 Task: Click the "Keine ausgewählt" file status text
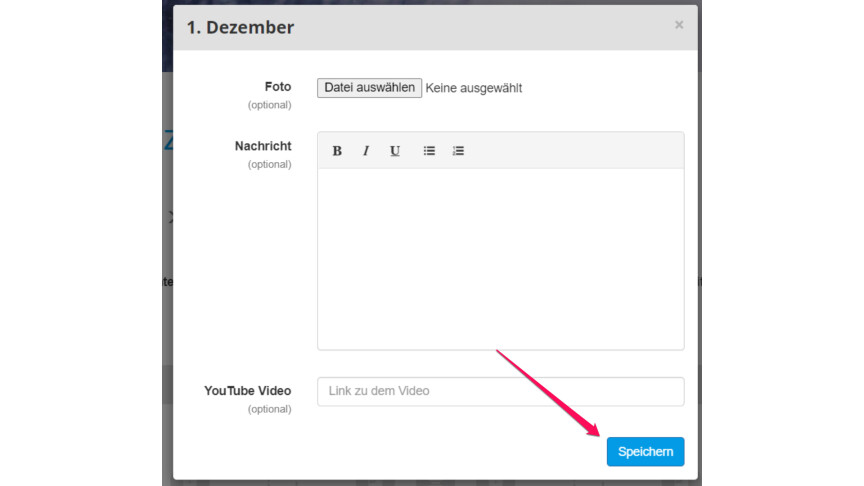(x=474, y=88)
